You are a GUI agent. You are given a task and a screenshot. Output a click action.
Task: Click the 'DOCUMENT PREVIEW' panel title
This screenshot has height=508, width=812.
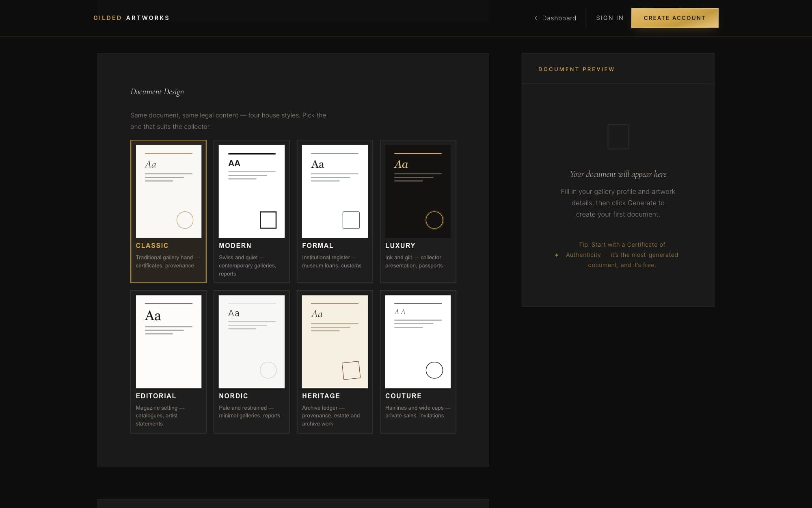tap(577, 69)
